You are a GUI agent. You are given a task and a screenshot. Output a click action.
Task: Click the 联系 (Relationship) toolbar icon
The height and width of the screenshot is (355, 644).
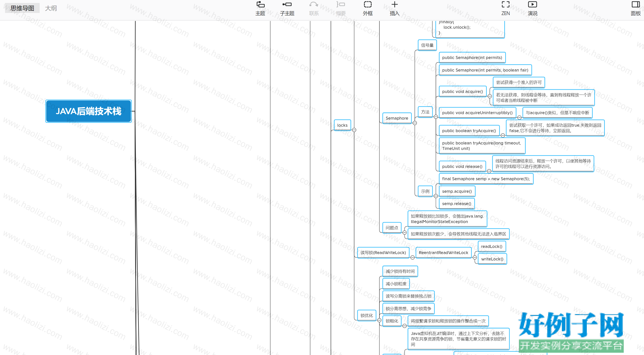(x=314, y=5)
